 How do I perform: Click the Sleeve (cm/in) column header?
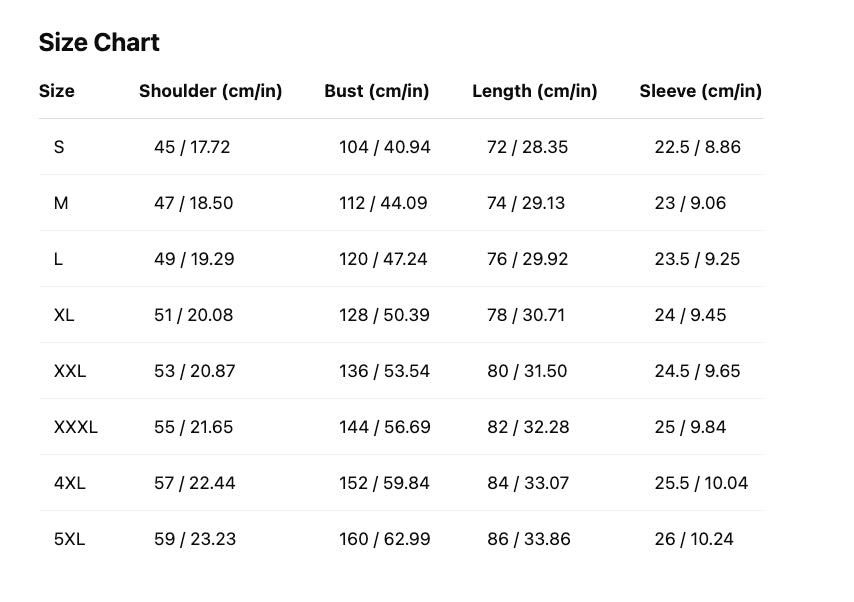(x=700, y=91)
